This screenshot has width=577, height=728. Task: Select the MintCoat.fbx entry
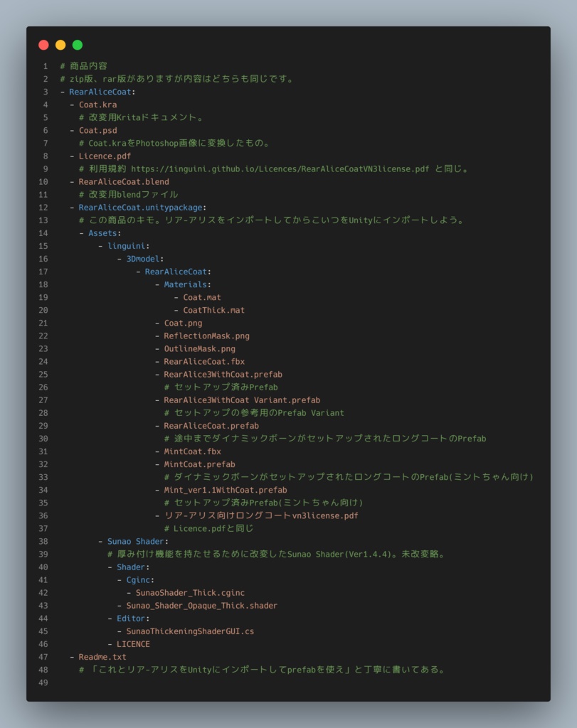pos(192,451)
